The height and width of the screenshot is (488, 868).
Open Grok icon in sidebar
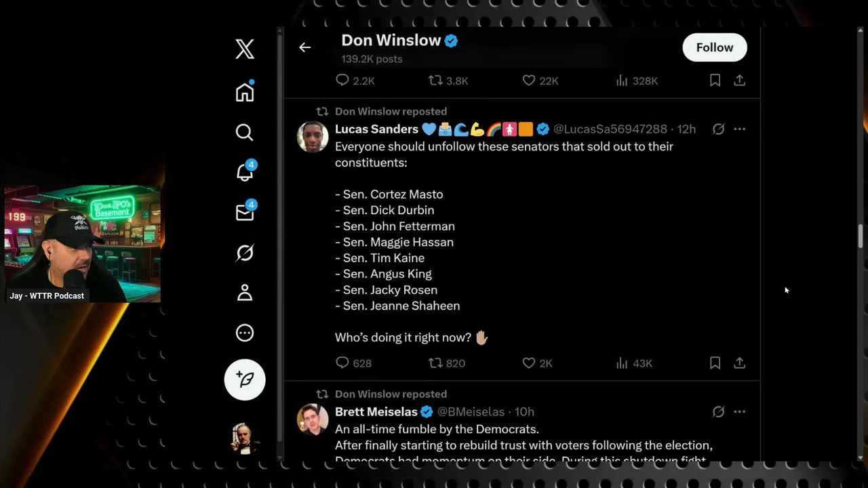coord(245,253)
